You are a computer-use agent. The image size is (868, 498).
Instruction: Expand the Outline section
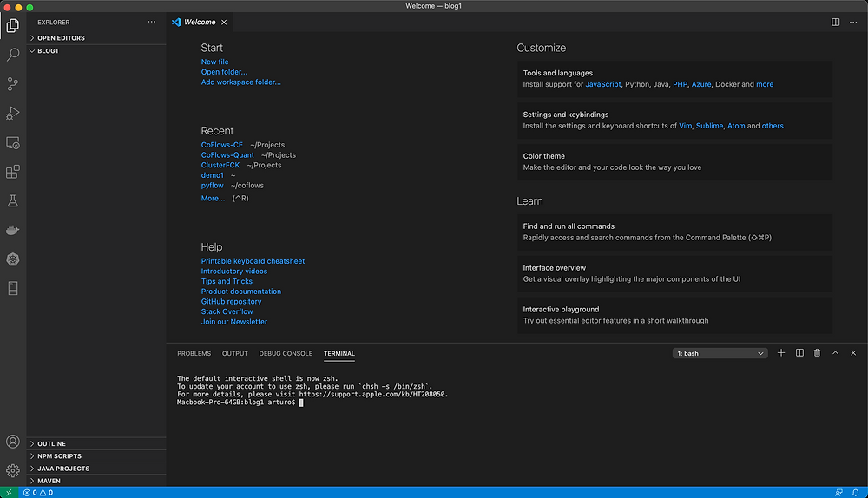pyautogui.click(x=96, y=443)
